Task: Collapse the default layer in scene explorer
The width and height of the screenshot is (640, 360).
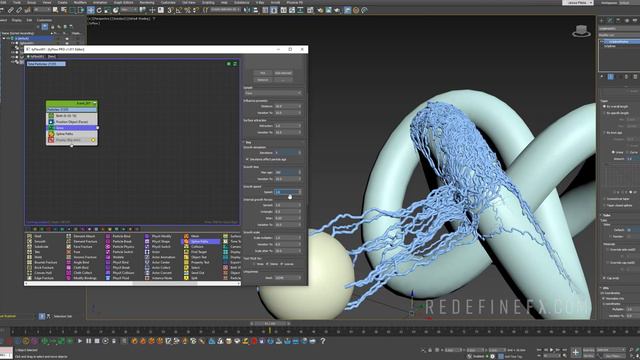Action: (4, 38)
